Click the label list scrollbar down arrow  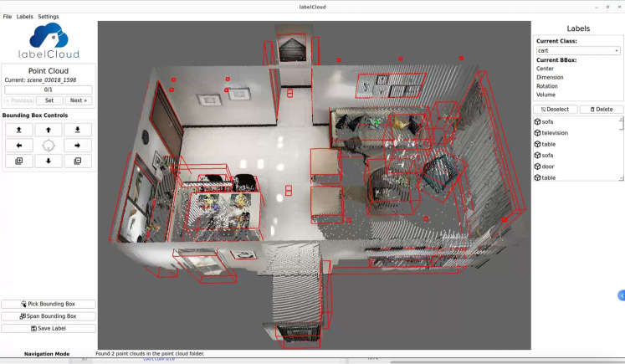(x=621, y=178)
